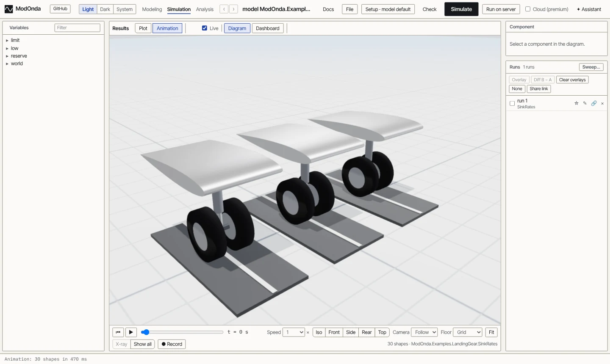Select run 1 checkbox
Screen dimensions: 610x364
[x=512, y=103]
